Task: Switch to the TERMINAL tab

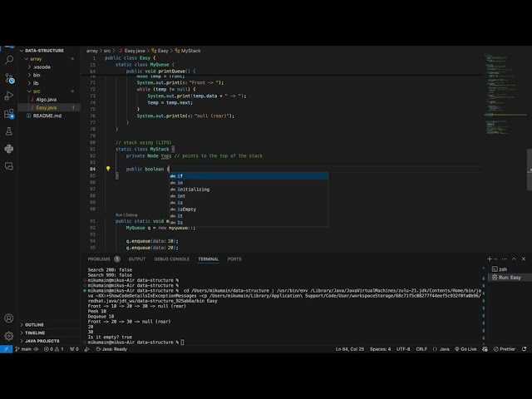Action: [x=209, y=259]
